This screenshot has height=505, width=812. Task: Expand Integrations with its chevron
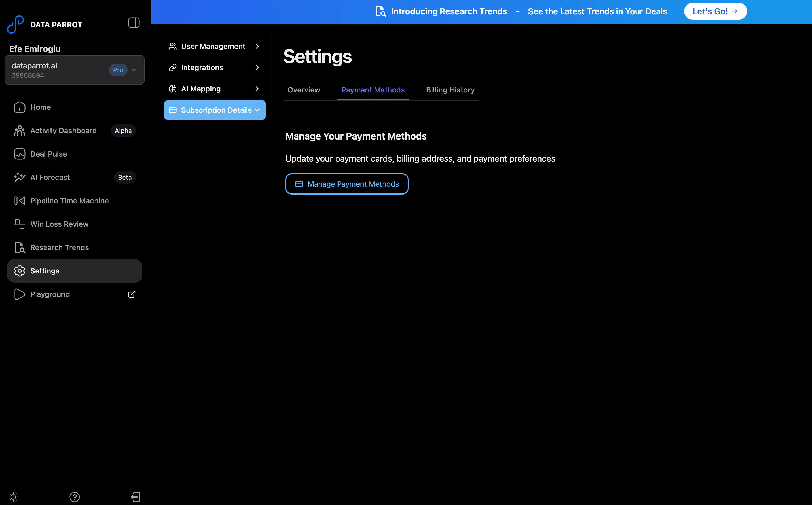point(257,68)
